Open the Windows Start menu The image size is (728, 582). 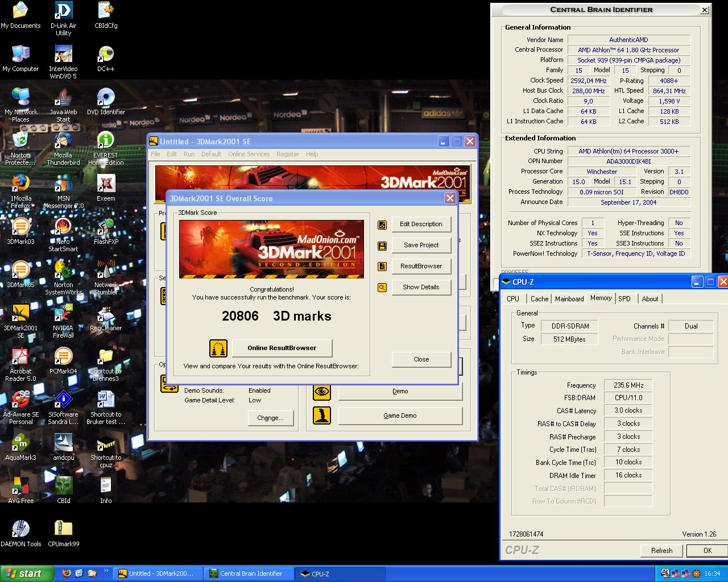(x=27, y=573)
